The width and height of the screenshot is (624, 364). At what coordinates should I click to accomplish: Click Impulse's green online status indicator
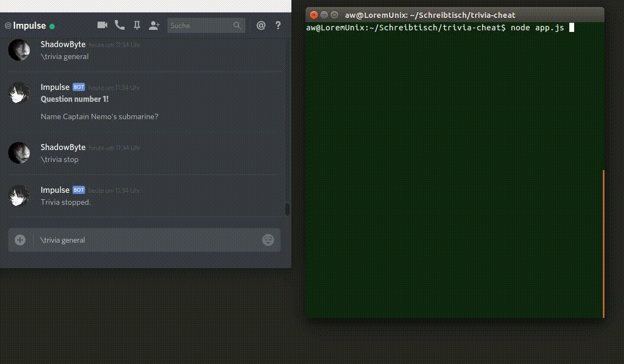click(52, 25)
